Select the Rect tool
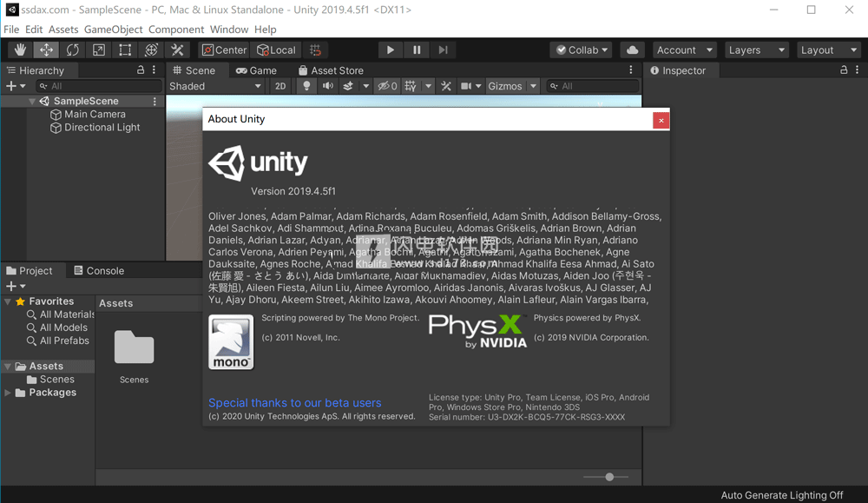 click(125, 50)
